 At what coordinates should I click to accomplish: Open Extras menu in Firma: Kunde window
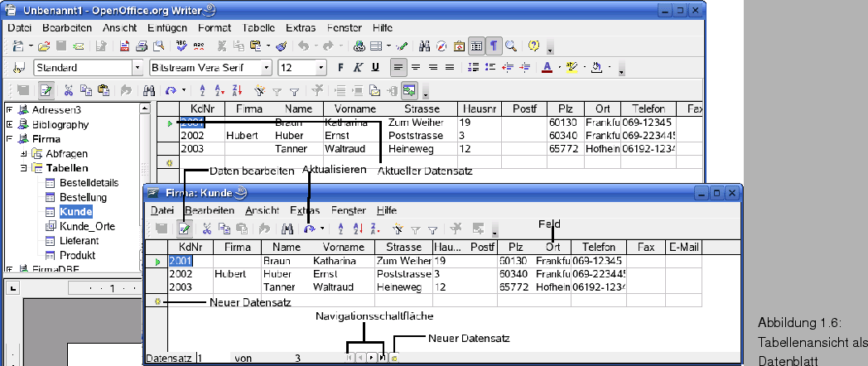coord(305,210)
